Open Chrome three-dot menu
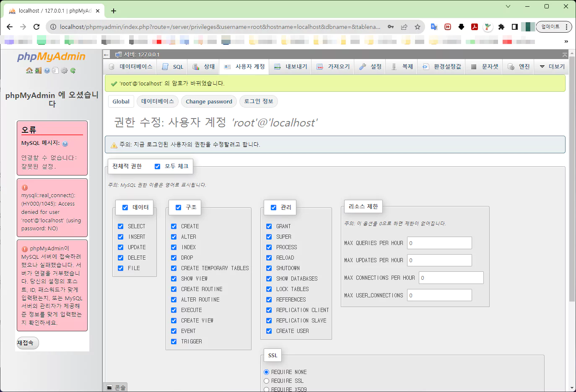576x392 pixels. point(566,27)
